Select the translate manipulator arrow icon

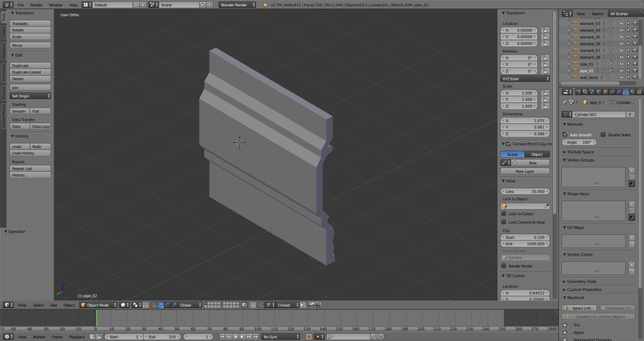point(161,305)
